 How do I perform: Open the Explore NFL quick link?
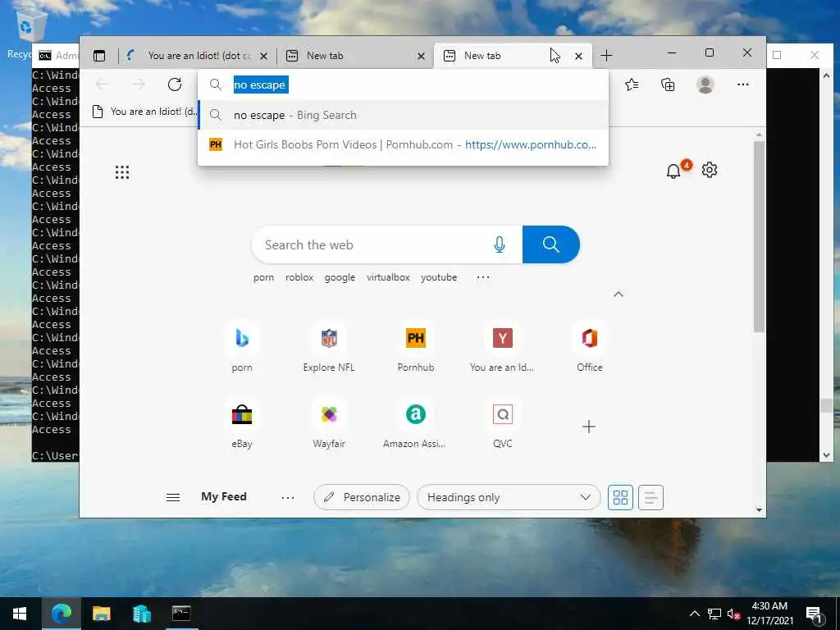coord(329,348)
